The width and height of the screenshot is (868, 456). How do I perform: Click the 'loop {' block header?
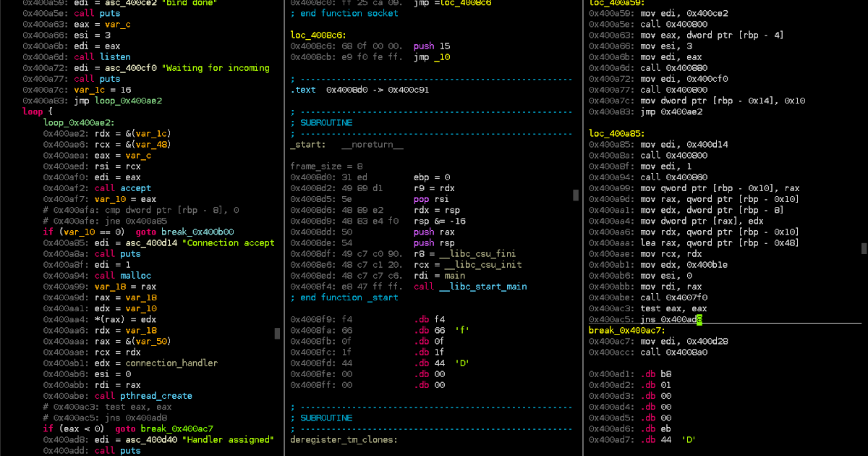[x=38, y=111]
